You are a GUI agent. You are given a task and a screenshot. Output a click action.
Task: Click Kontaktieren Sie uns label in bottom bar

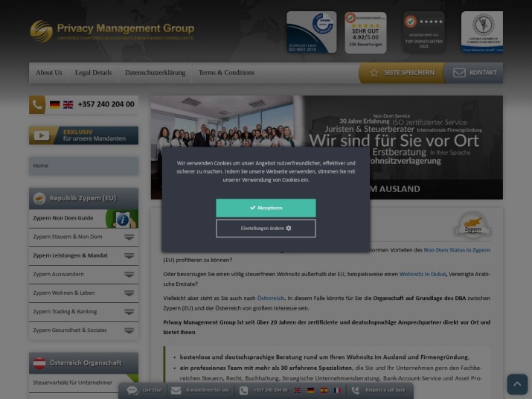pyautogui.click(x=208, y=390)
